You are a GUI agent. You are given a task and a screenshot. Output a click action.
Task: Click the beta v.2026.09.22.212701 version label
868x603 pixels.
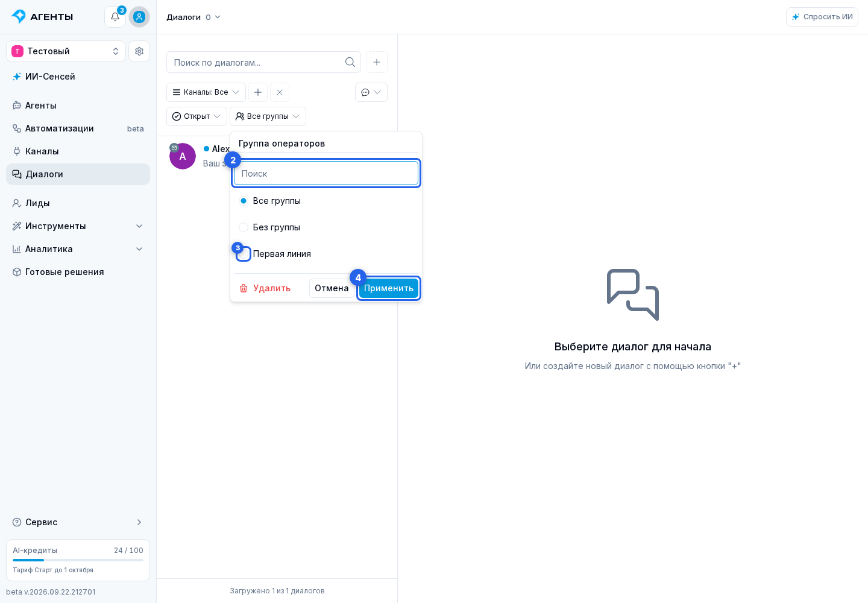point(51,592)
